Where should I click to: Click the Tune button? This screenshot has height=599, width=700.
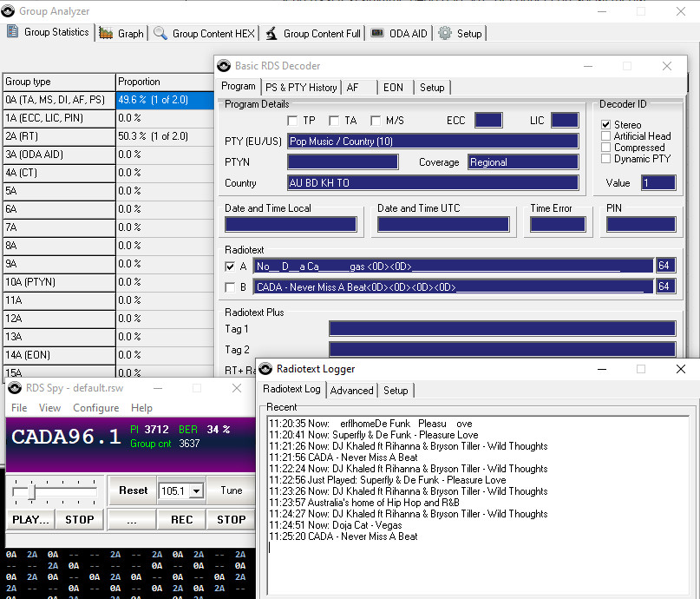(x=232, y=490)
